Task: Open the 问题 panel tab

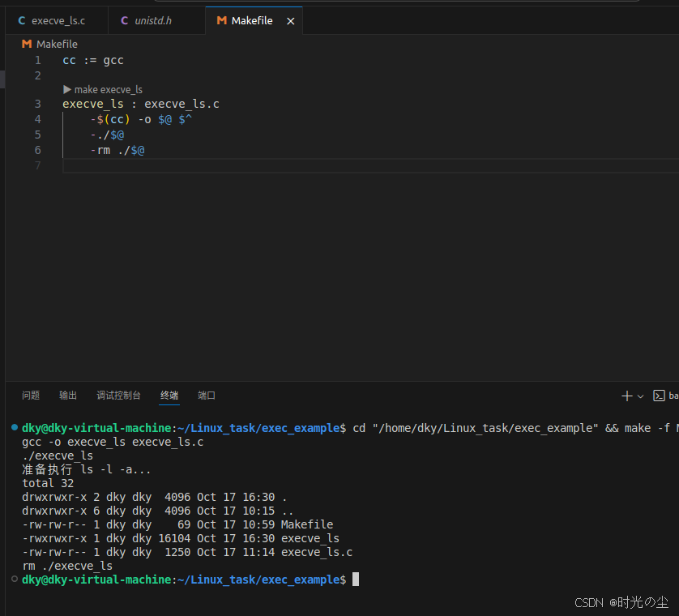Action: (30, 396)
